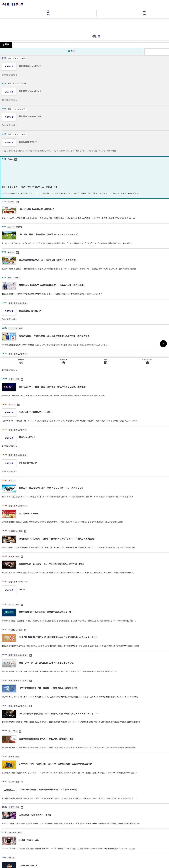
Task: Click the scroll-to-top arrow button
Action: point(163,344)
